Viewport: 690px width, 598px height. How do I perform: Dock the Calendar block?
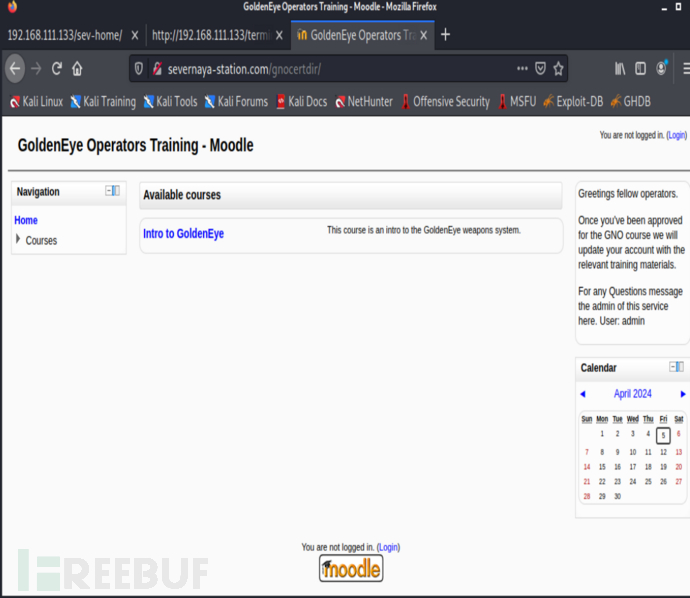[x=680, y=367]
